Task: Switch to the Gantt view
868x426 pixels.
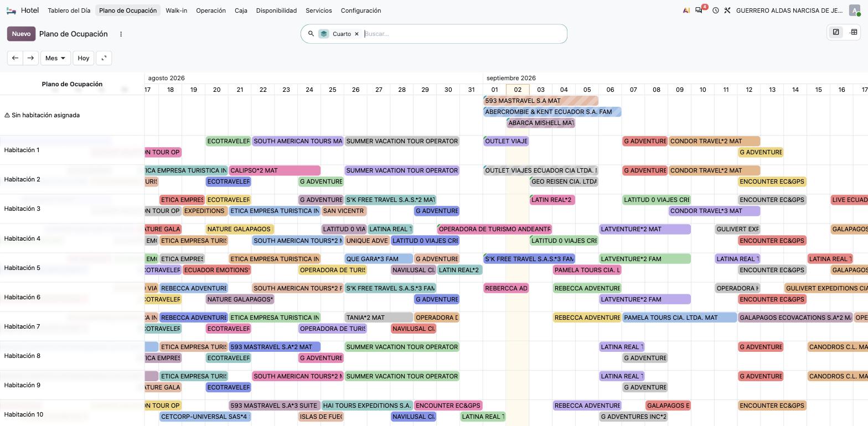Action: point(836,32)
